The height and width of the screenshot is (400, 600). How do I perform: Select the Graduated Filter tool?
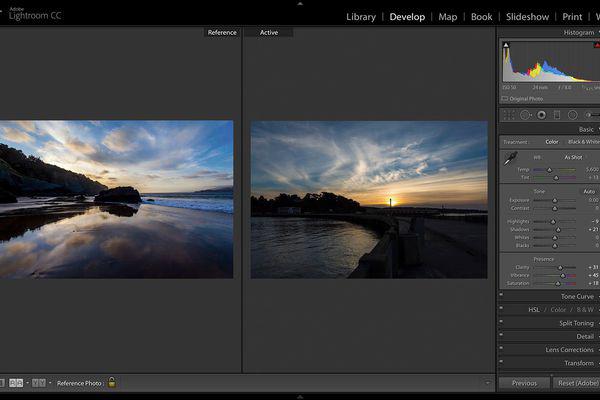click(557, 115)
